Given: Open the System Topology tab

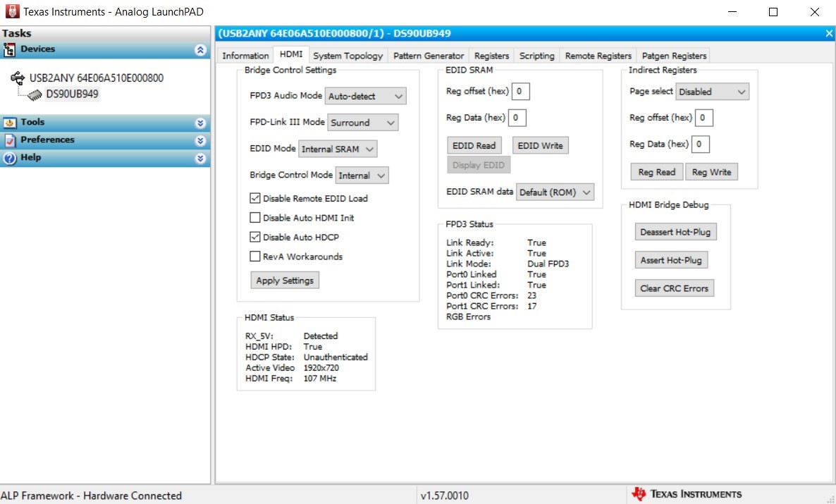Looking at the screenshot, I should pyautogui.click(x=348, y=56).
